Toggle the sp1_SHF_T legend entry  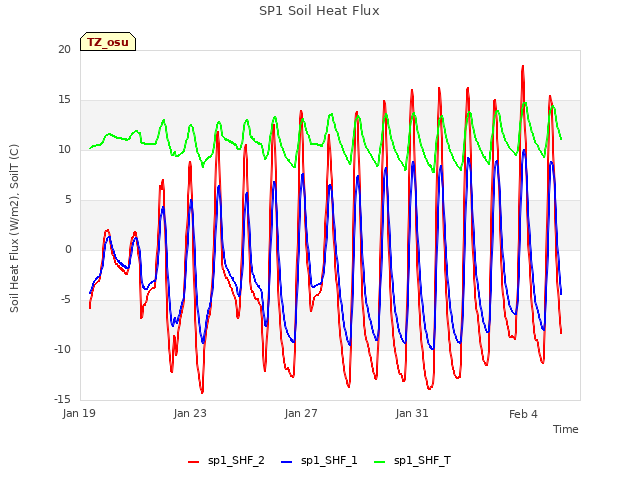coord(413,461)
